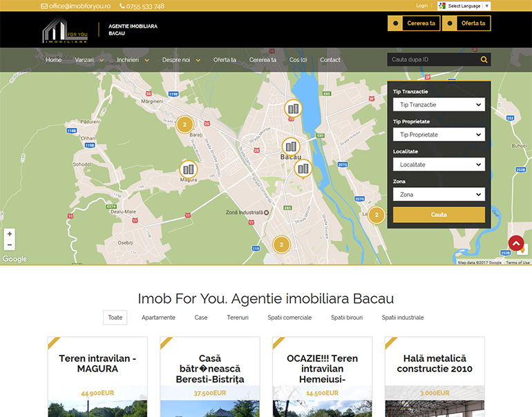Go to Home in navigation menu

pyautogui.click(x=54, y=60)
